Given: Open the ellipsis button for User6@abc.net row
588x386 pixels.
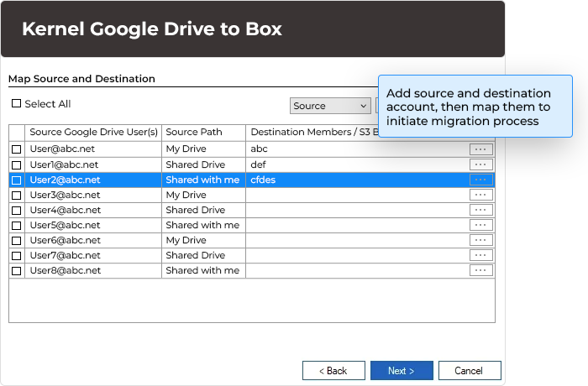Looking at the screenshot, I should point(480,240).
